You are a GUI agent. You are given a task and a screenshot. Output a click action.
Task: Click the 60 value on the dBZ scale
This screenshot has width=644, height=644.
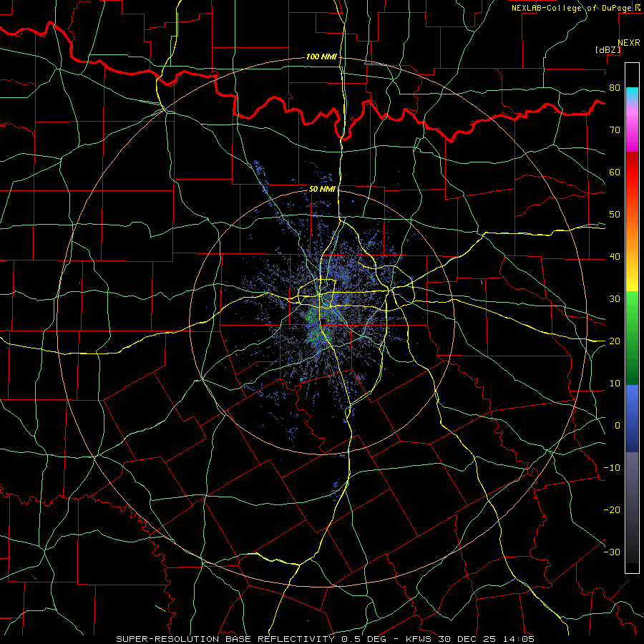615,172
